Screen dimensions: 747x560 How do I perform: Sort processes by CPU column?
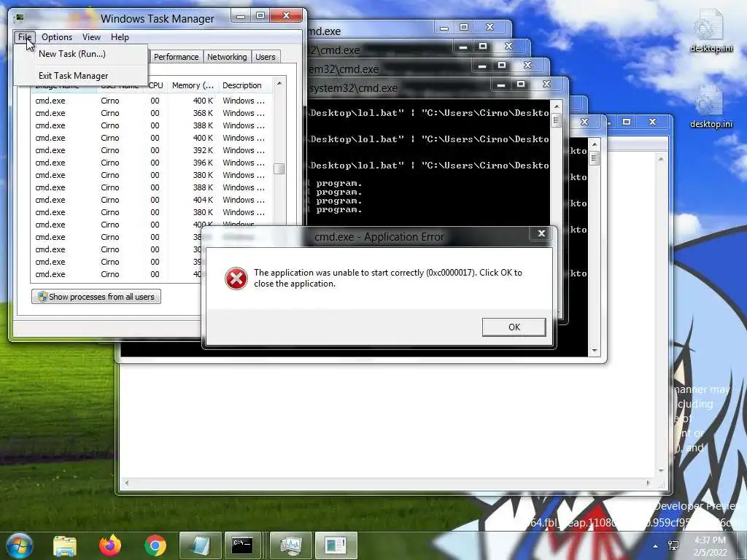[x=155, y=85]
